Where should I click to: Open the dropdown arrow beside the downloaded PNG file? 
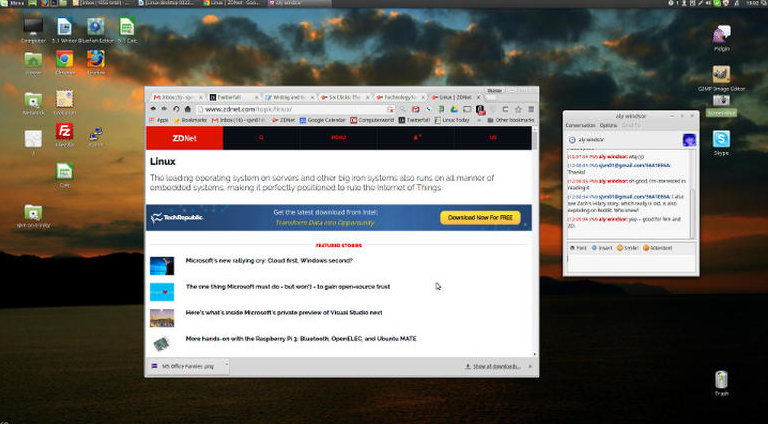(226, 364)
